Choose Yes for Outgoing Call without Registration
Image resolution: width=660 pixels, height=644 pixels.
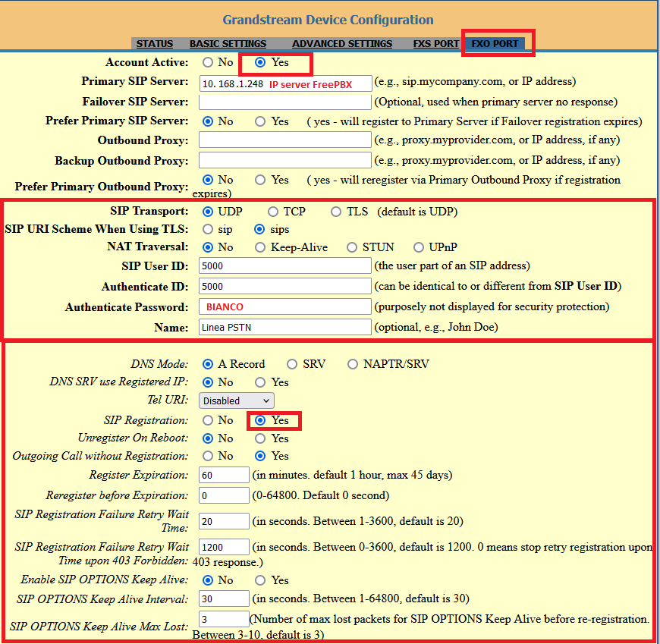[x=260, y=456]
